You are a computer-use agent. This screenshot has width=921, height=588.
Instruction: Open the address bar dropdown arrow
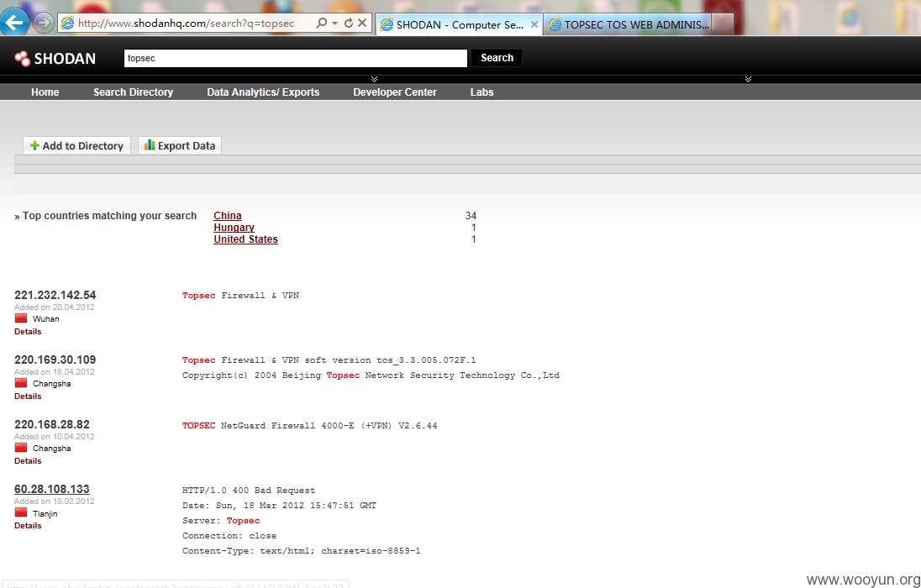(x=334, y=23)
